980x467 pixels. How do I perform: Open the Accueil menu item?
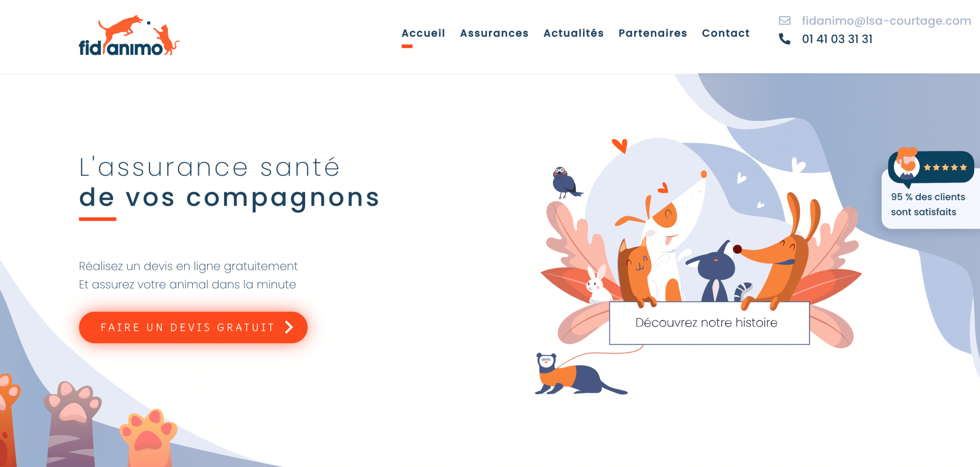point(423,33)
